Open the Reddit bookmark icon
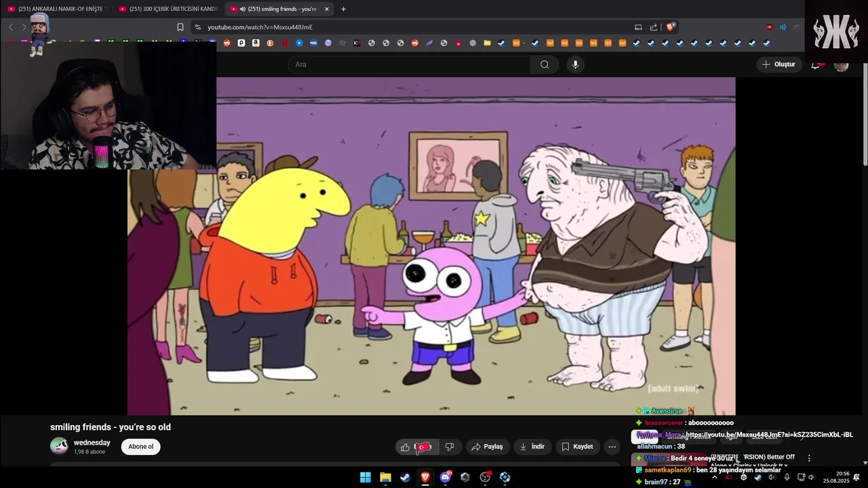This screenshot has height=488, width=868. click(x=226, y=43)
